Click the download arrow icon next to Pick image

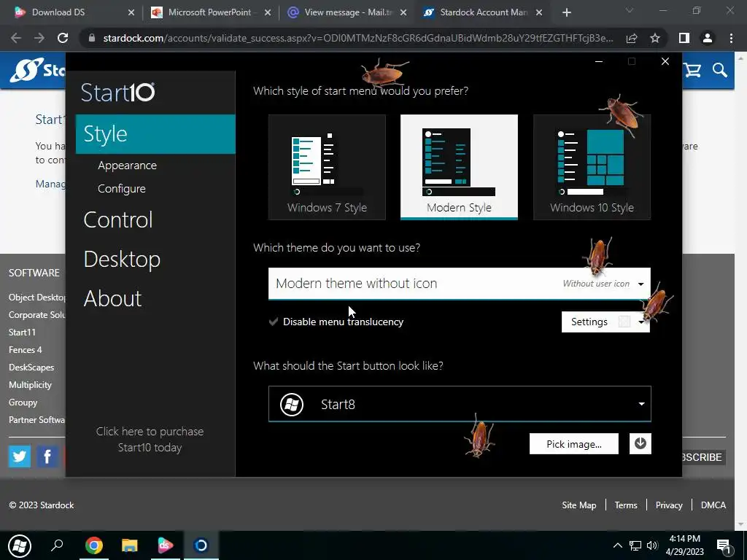point(640,444)
